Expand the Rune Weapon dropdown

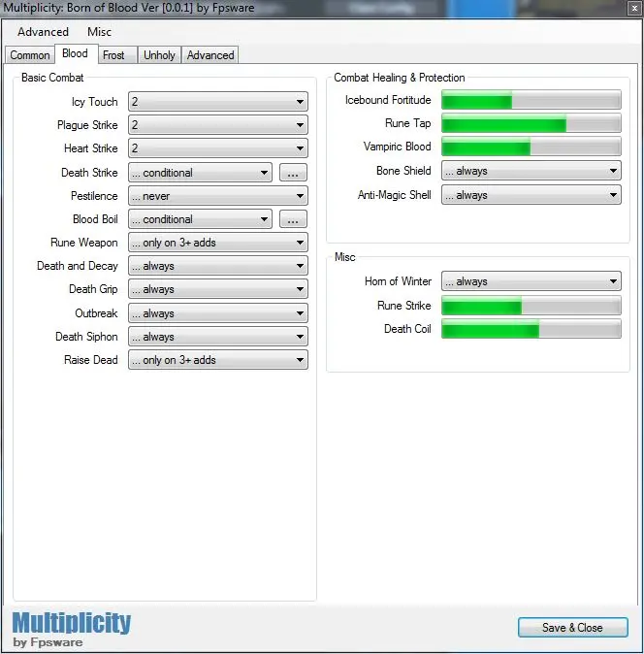[218, 243]
